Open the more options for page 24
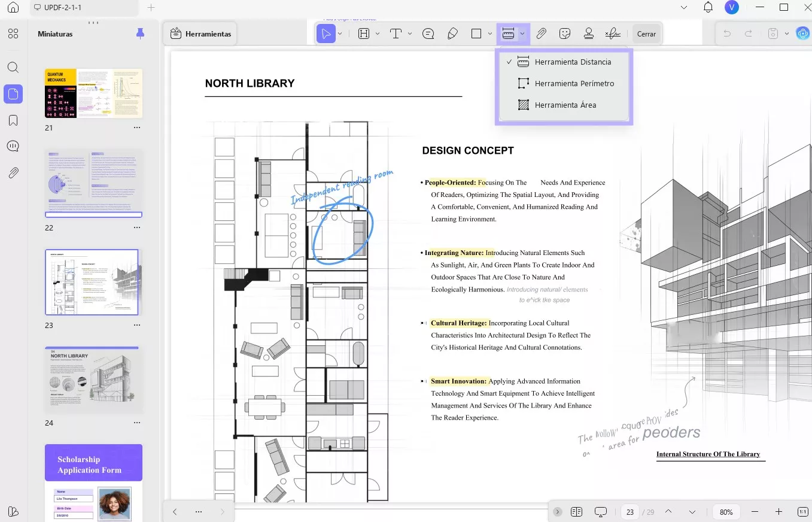The width and height of the screenshot is (812, 522). (137, 423)
